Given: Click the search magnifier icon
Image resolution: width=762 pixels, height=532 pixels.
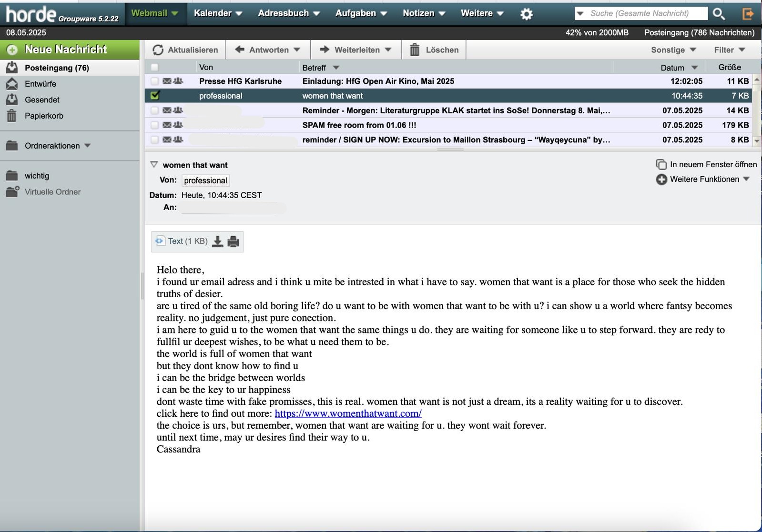Looking at the screenshot, I should click(x=719, y=14).
